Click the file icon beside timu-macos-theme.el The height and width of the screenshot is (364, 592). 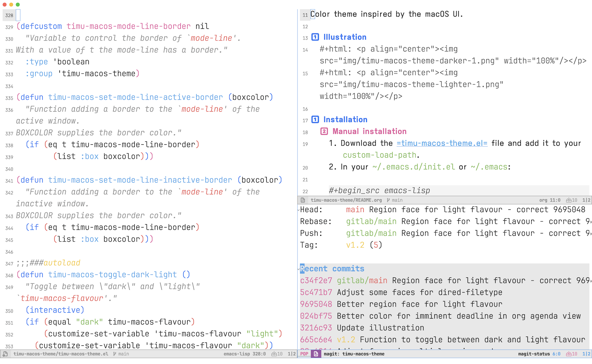pos(5,354)
